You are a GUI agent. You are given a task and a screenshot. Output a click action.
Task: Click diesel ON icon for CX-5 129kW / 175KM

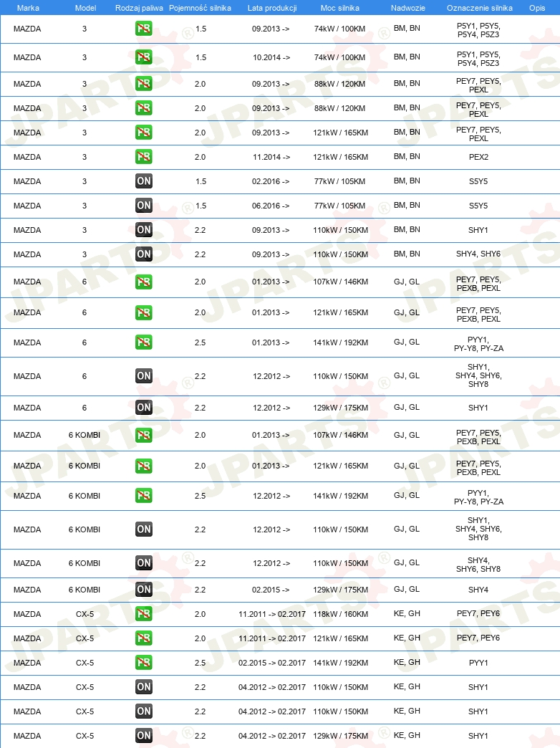click(143, 735)
